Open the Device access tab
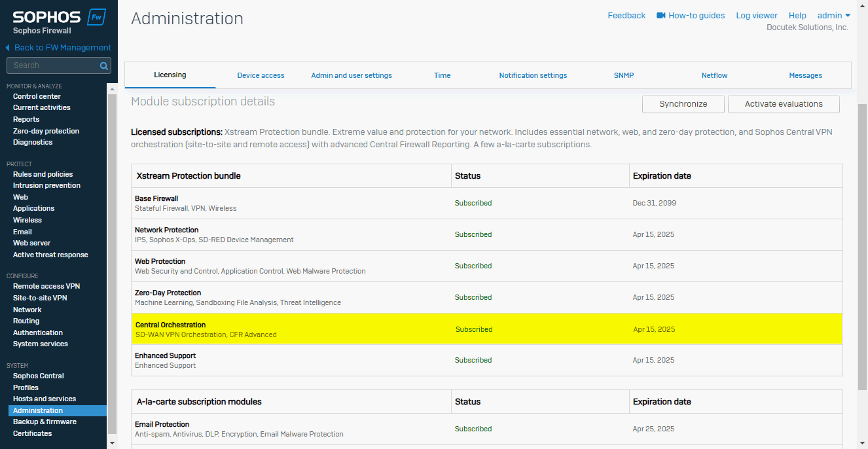The width and height of the screenshot is (868, 449). click(261, 75)
